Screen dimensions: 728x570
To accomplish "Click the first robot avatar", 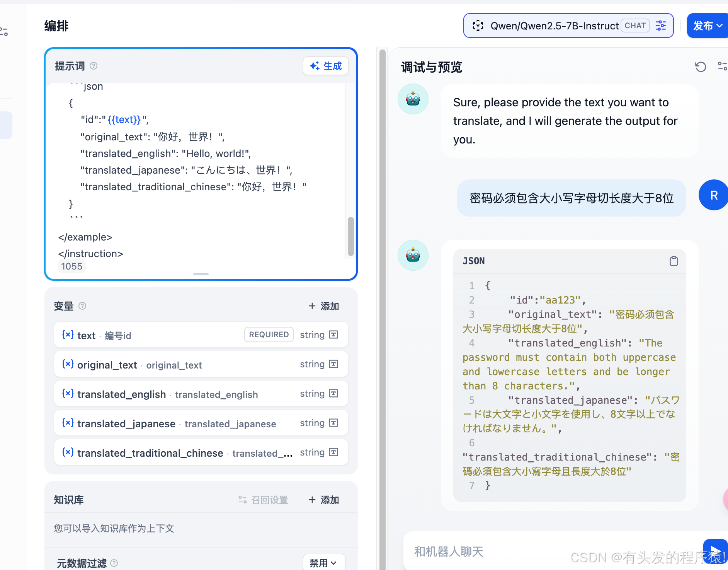I will point(413,99).
